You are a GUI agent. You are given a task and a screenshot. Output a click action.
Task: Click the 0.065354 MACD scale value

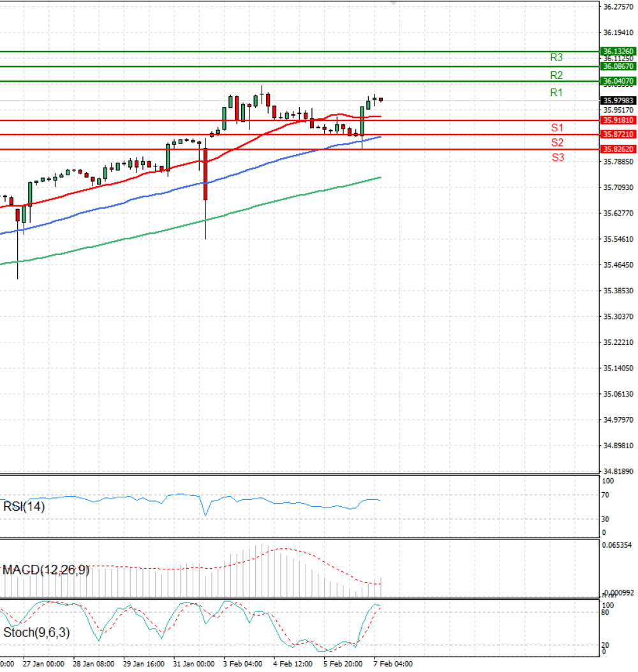[617, 545]
